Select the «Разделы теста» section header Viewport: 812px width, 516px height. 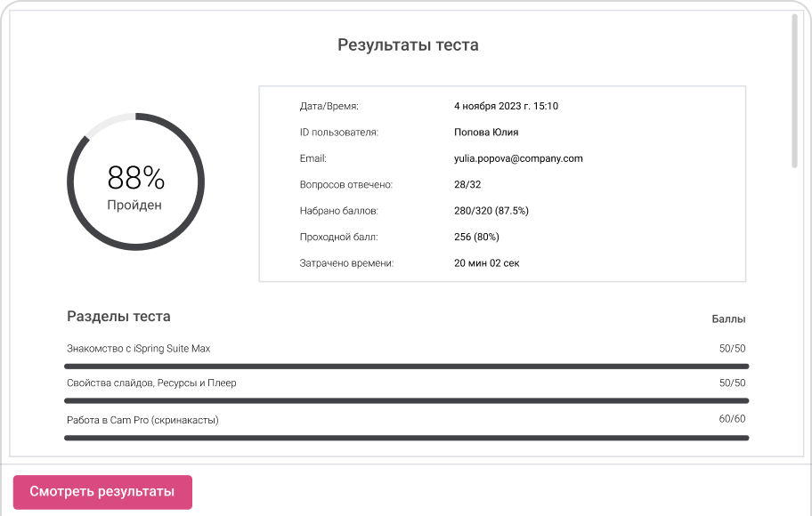(x=119, y=317)
